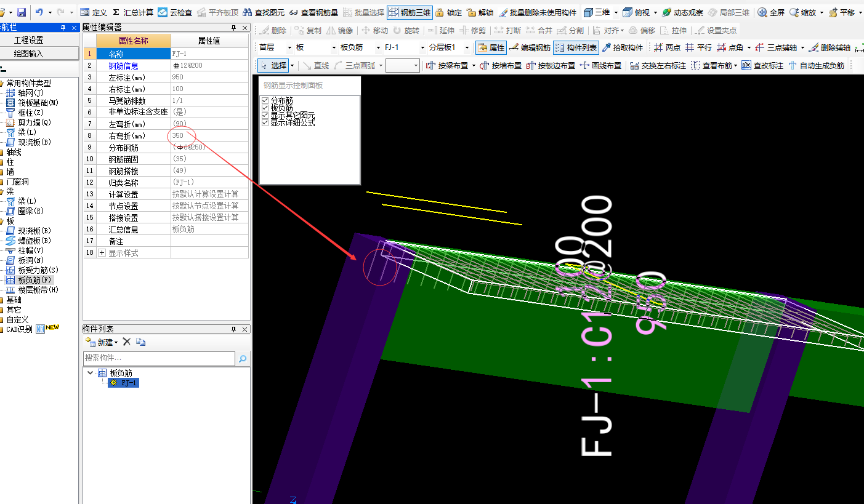Open 查看钢筋量 rebar quantity viewer

(x=313, y=12)
